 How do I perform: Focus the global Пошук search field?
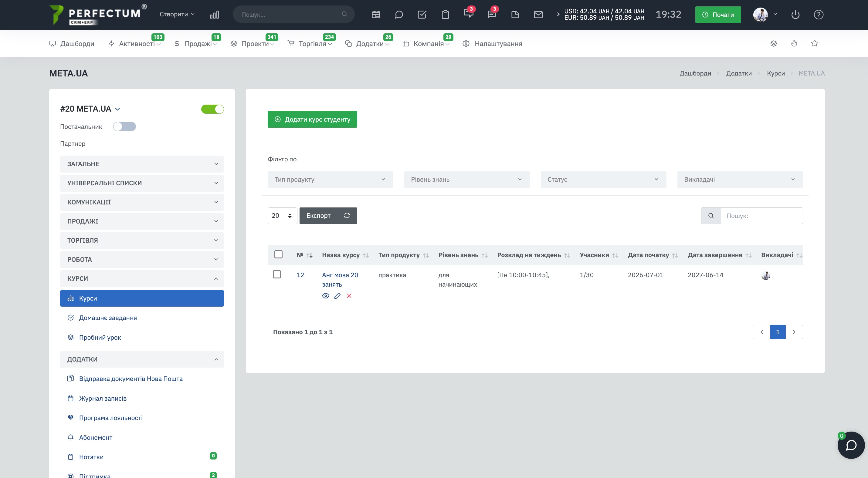pyautogui.click(x=293, y=14)
